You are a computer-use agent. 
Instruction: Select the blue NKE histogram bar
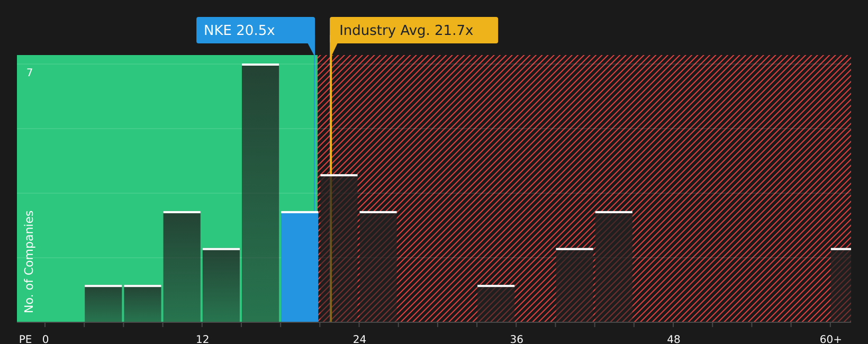pos(300,267)
